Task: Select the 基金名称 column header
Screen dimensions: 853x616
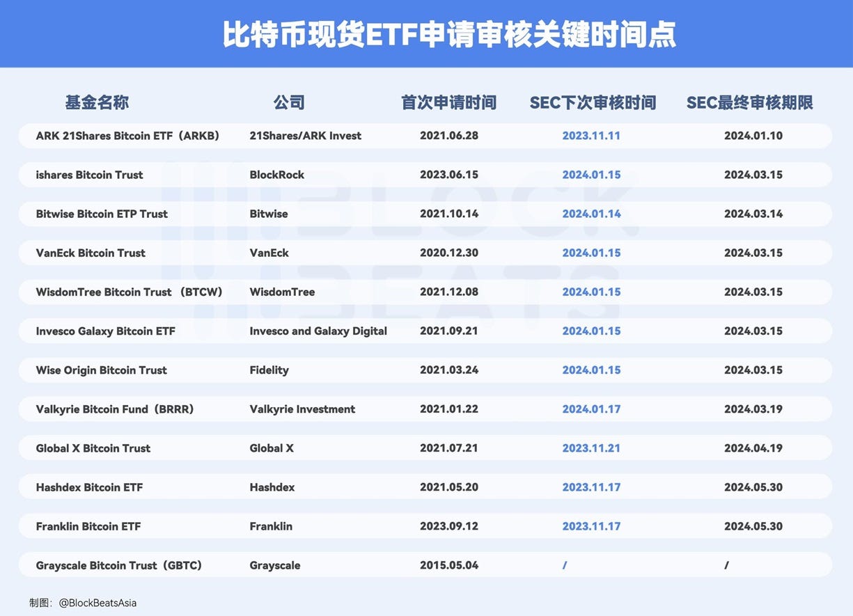Action: coord(97,103)
